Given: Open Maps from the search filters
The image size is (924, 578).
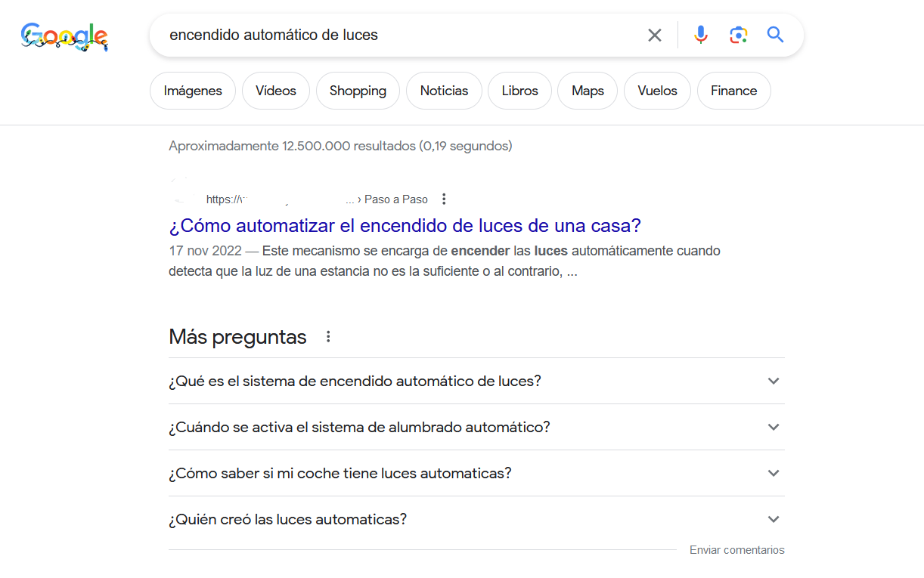Looking at the screenshot, I should 587,90.
